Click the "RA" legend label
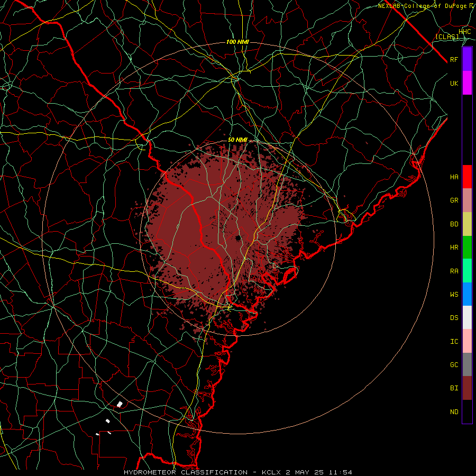Screen dimensions: 476x476 454,271
